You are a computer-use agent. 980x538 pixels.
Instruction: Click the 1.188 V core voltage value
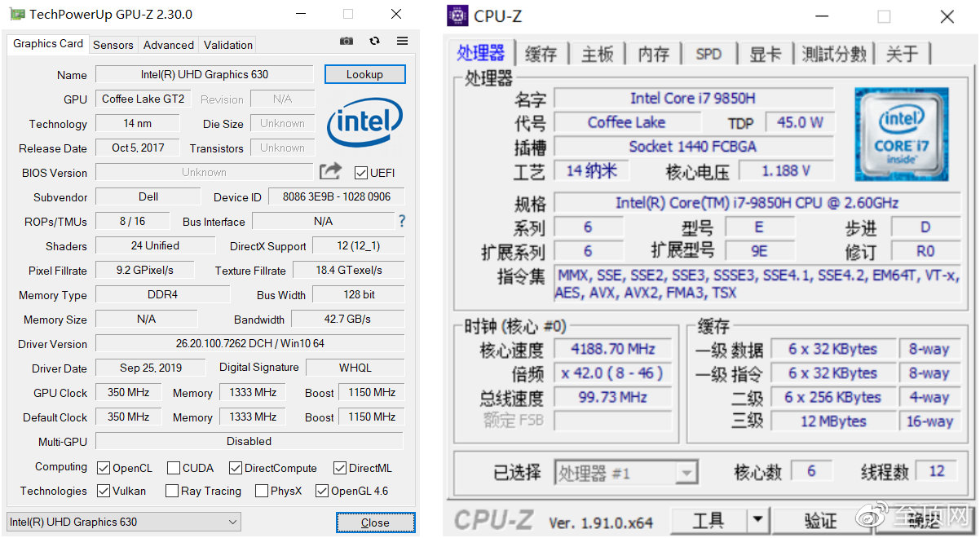[x=787, y=170]
